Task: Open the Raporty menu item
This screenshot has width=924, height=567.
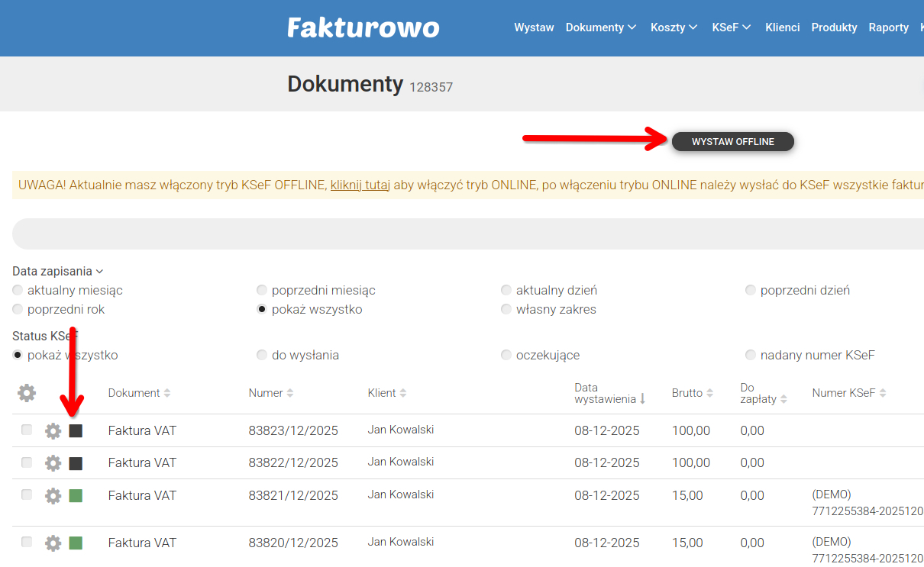Action: [x=888, y=27]
